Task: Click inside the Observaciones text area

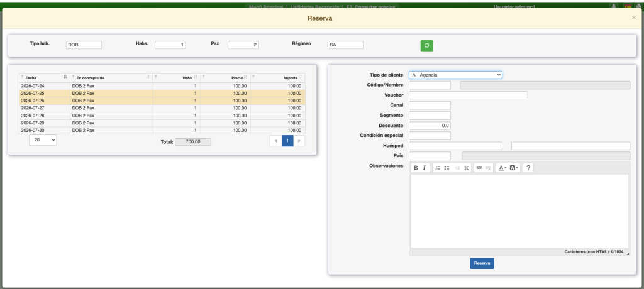Action: pyautogui.click(x=519, y=211)
